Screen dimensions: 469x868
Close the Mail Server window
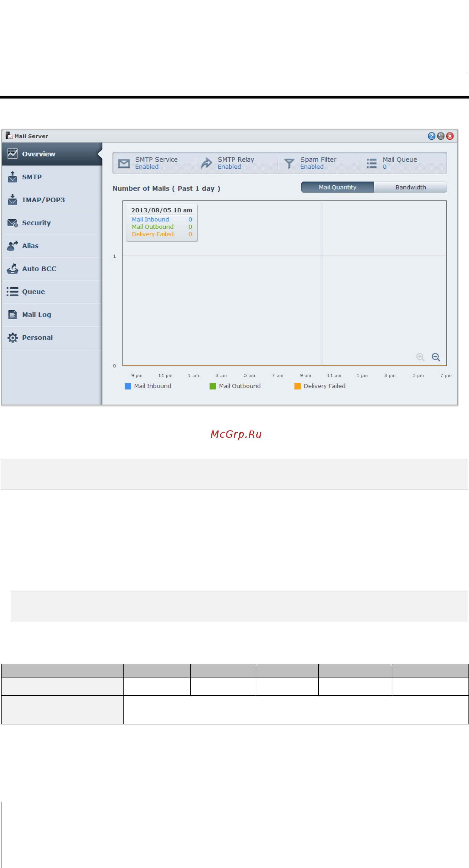[x=450, y=136]
